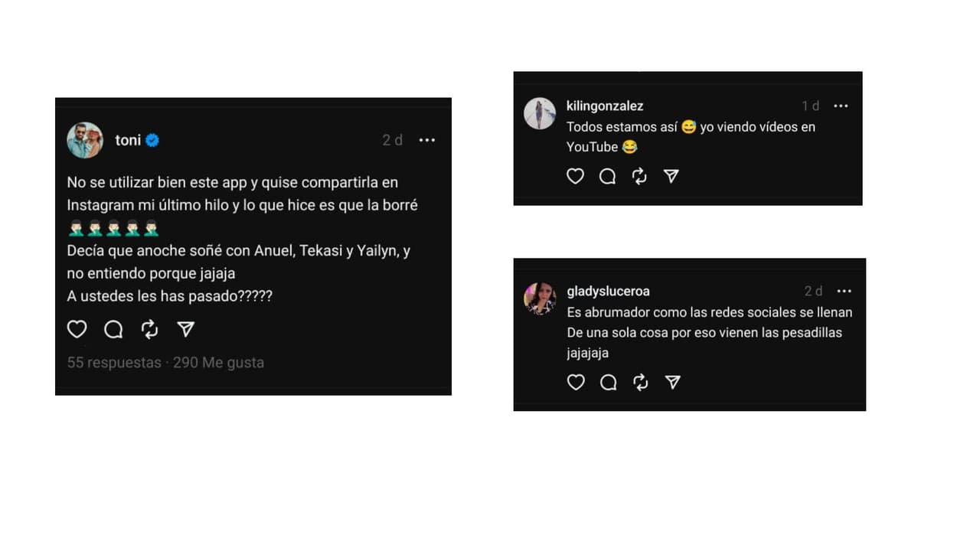Click the 2 d timestamp on toni's post
This screenshot has width=980, height=551.
coord(391,140)
